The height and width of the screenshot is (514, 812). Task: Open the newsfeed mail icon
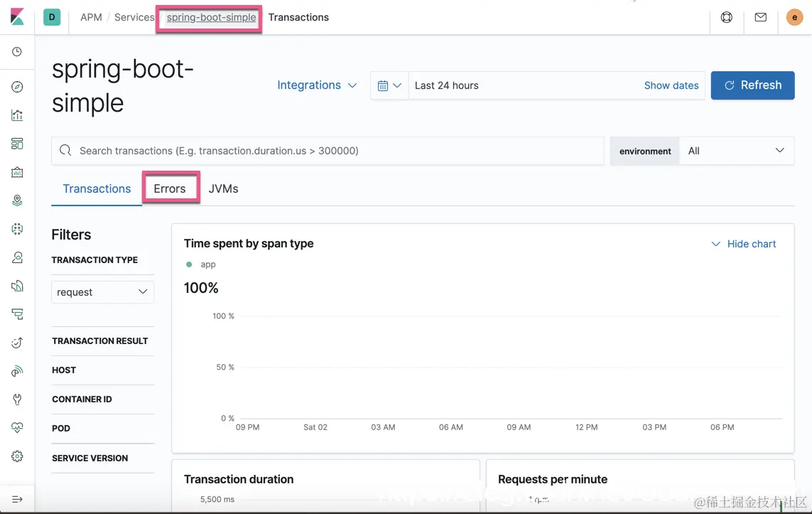pyautogui.click(x=761, y=17)
